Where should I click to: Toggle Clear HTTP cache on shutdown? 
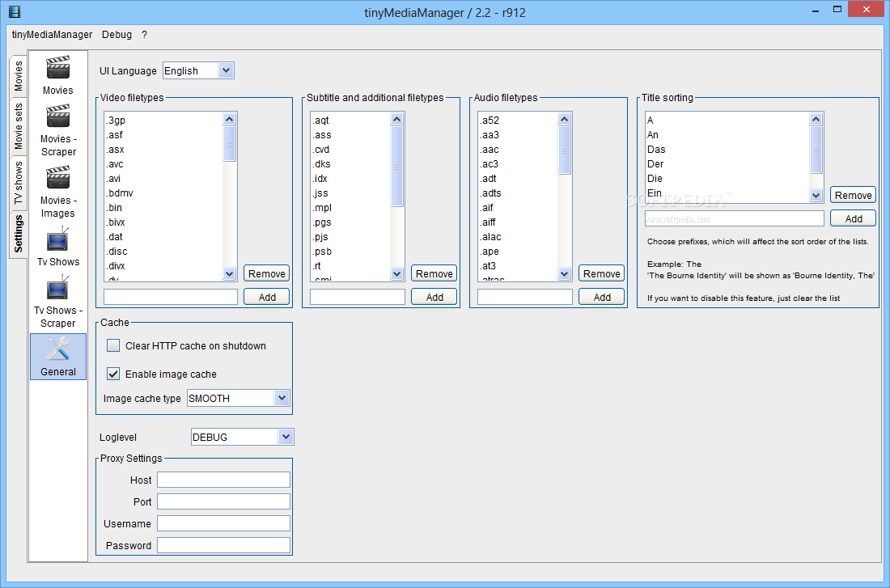(x=113, y=345)
